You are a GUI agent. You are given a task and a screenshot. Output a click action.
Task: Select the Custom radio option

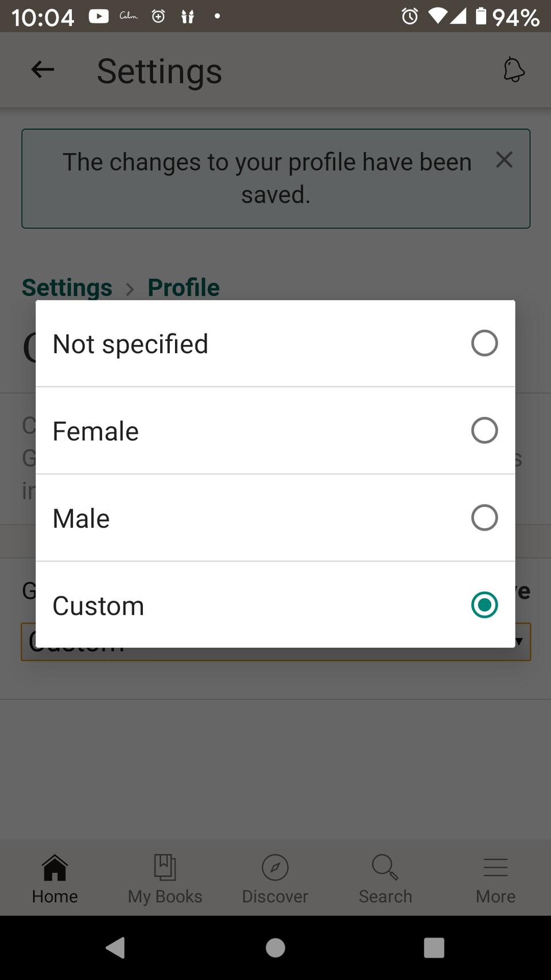484,605
